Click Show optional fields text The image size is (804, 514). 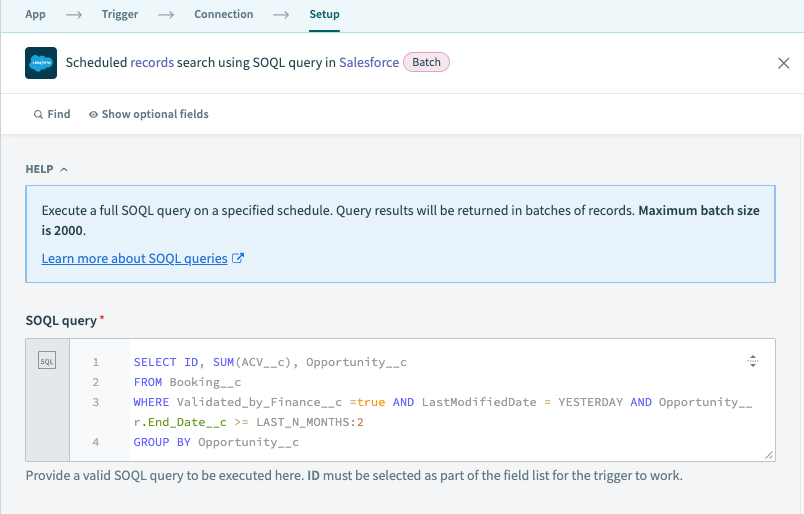point(155,114)
